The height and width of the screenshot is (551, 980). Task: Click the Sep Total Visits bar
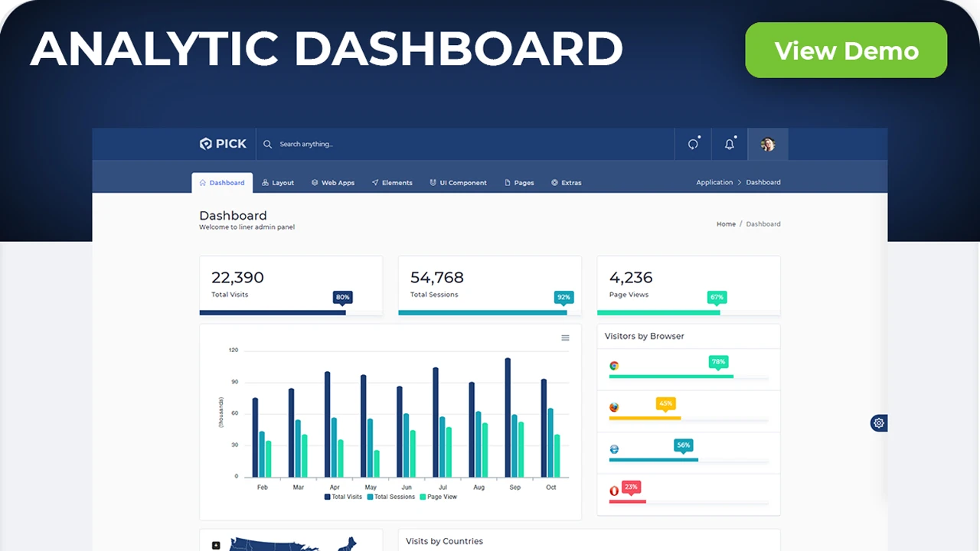[508, 417]
